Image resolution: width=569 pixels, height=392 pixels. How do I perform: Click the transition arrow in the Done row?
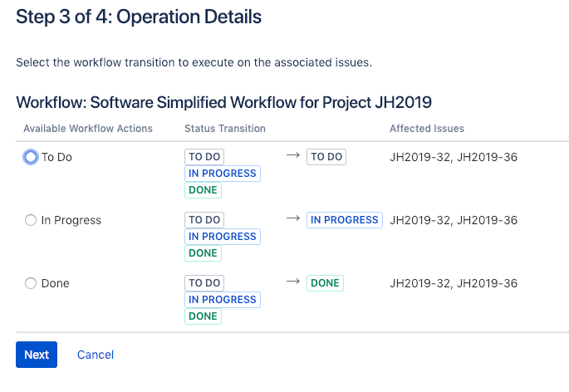point(293,282)
